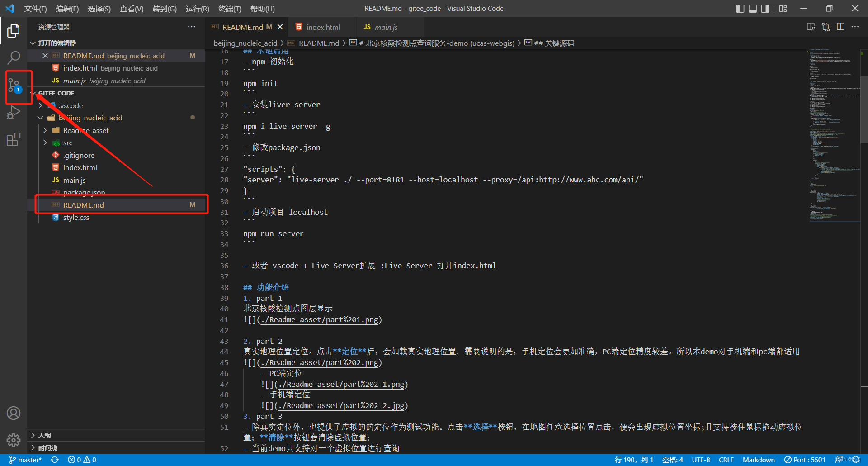
Task: Toggle the secondary side bar layout icon
Action: pos(765,9)
